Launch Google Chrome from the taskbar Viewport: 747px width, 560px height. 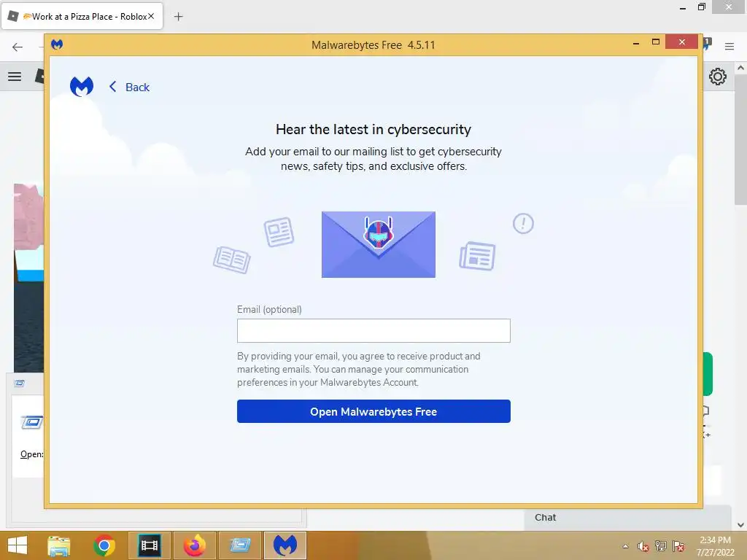(104, 545)
